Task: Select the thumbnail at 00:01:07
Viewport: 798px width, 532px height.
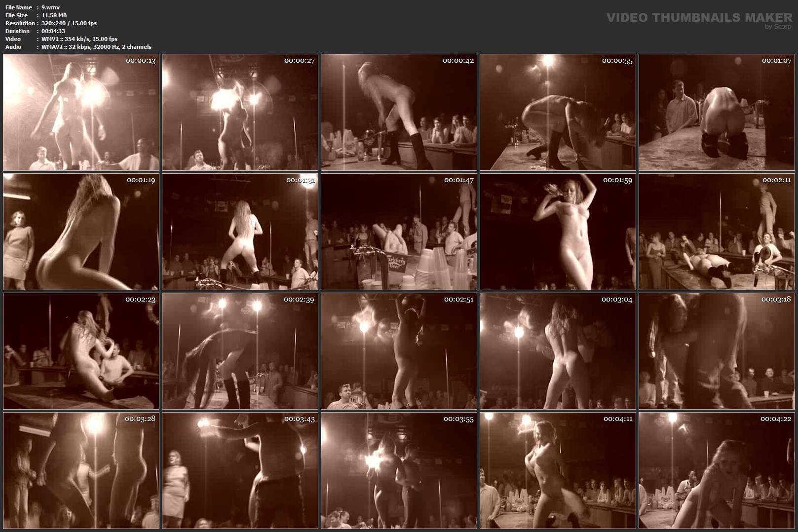Action: (717, 113)
